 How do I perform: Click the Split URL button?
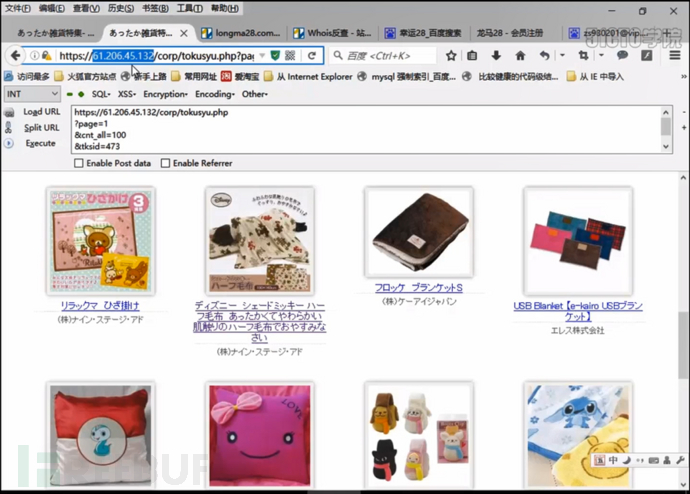42,128
